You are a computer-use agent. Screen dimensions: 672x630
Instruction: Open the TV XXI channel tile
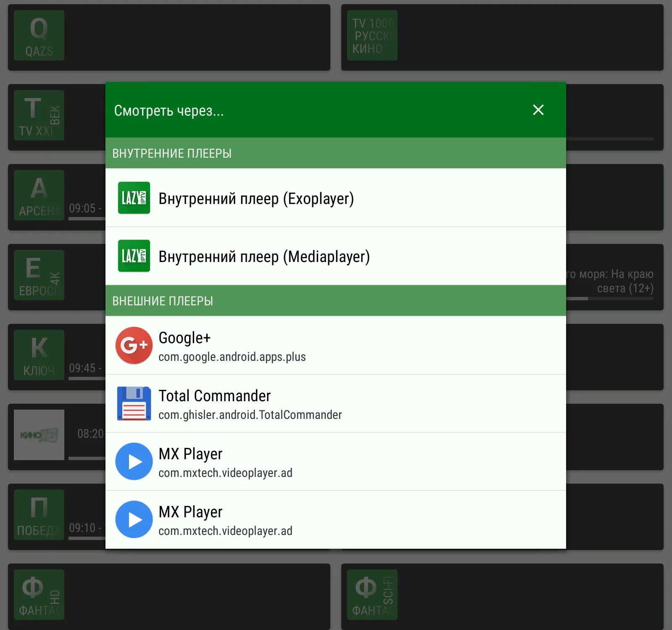(x=56, y=117)
